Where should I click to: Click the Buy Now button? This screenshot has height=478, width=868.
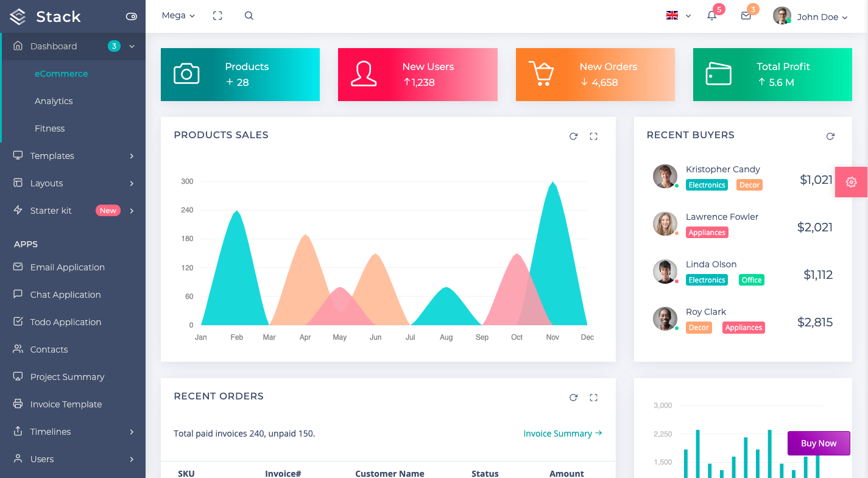point(819,443)
